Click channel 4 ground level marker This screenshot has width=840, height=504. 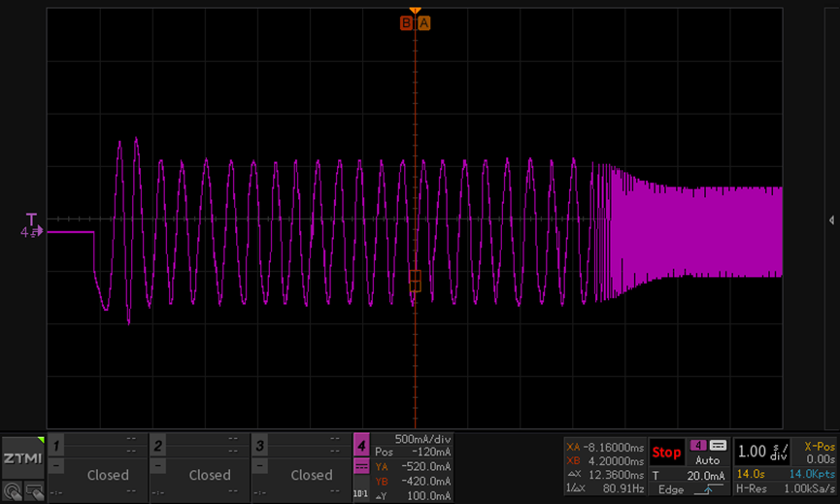pyautogui.click(x=32, y=232)
